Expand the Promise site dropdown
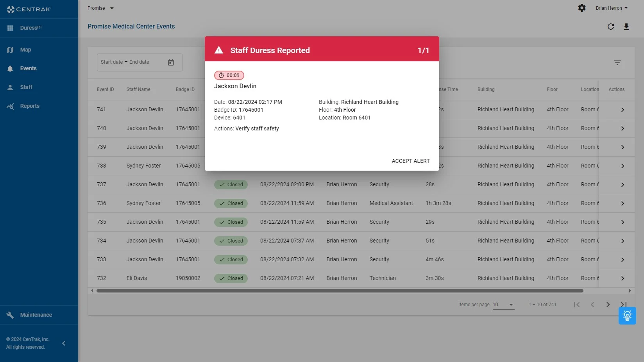This screenshot has height=362, width=644. (x=100, y=8)
